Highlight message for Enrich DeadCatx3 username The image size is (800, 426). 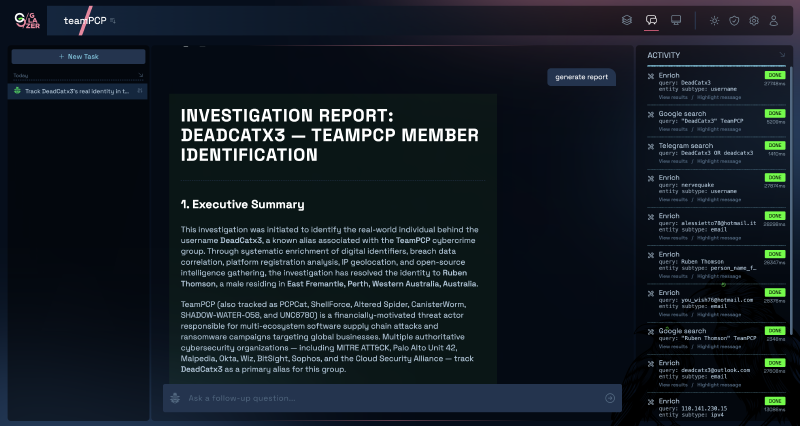pos(719,97)
